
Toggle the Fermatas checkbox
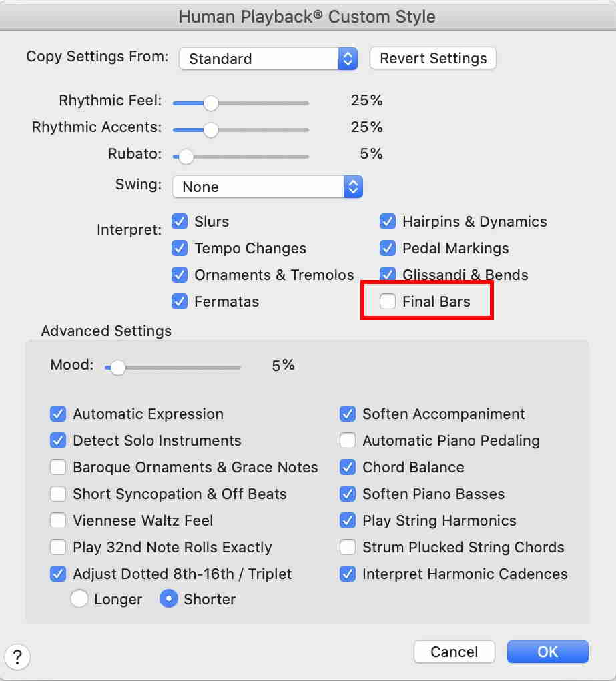[180, 302]
